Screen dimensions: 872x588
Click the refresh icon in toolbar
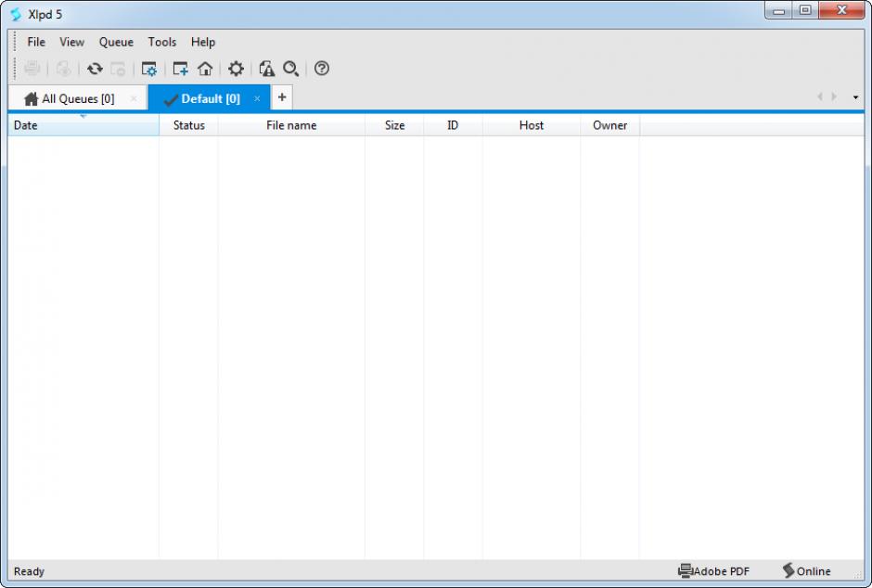[95, 69]
